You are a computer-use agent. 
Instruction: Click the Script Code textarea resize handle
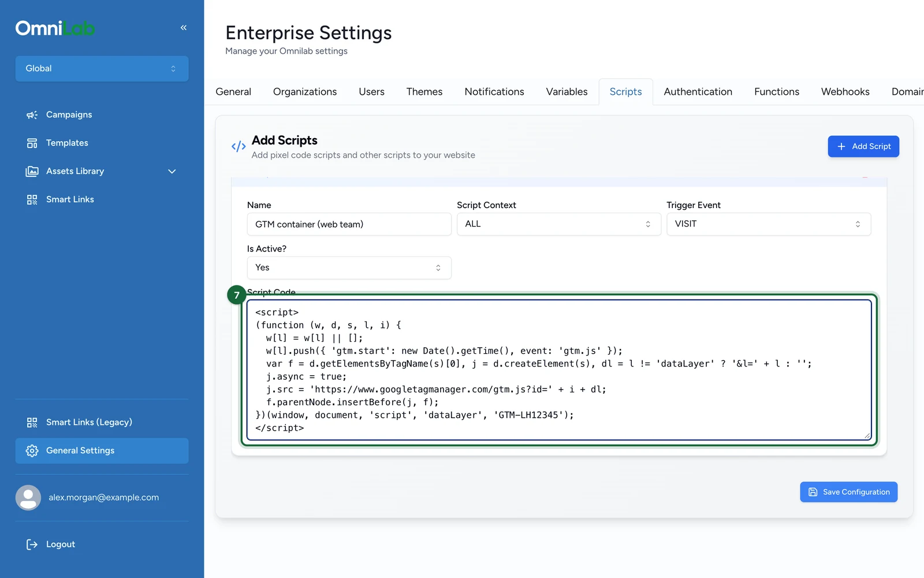click(867, 436)
